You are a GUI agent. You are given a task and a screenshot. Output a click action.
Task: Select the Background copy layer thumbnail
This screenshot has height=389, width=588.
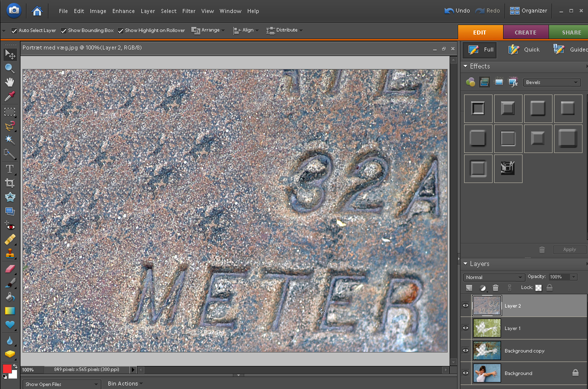click(x=487, y=350)
